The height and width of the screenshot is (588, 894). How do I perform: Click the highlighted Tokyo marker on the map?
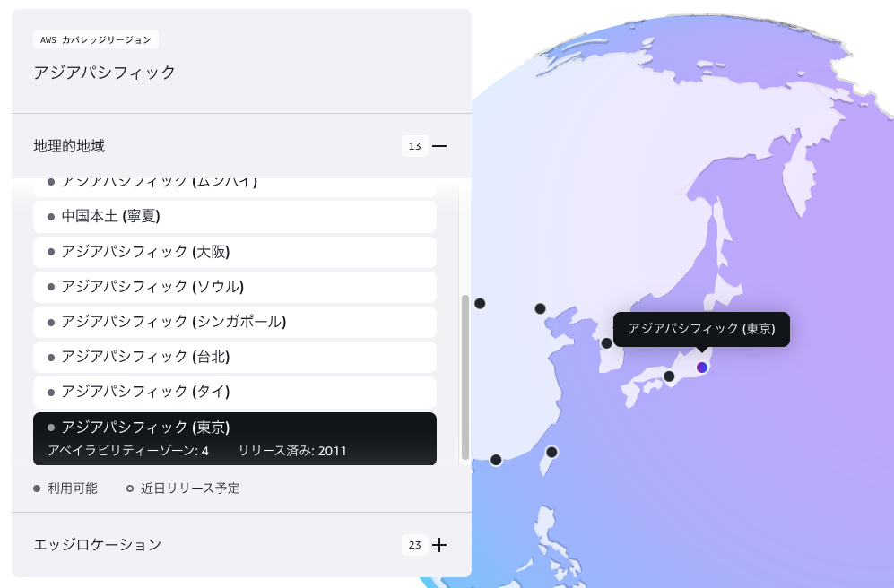click(x=702, y=367)
